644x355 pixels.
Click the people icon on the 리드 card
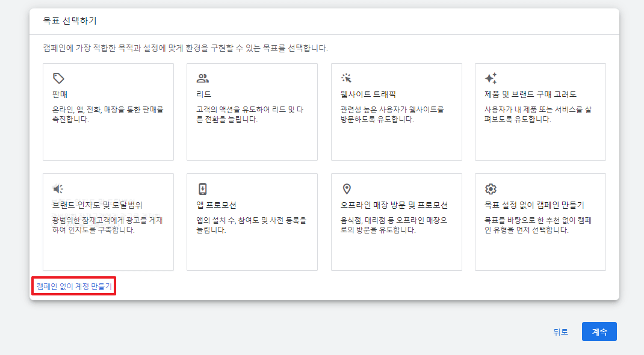pyautogui.click(x=202, y=77)
